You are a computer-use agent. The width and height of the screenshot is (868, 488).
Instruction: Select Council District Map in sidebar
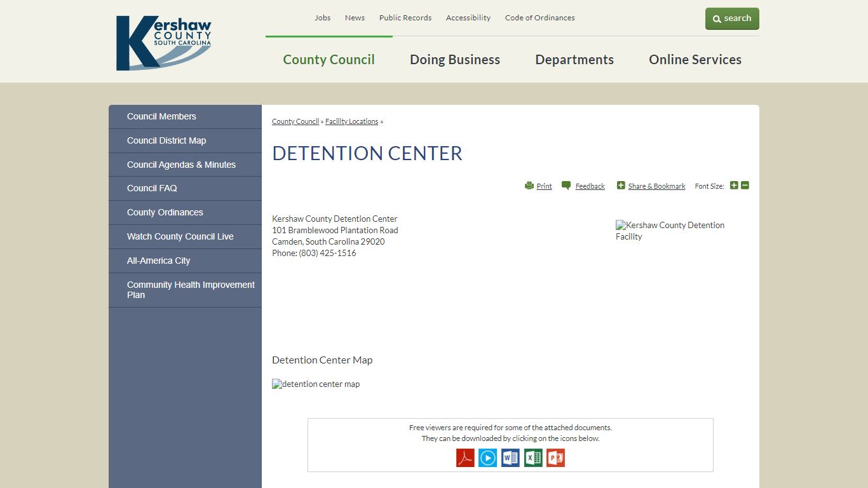185,140
